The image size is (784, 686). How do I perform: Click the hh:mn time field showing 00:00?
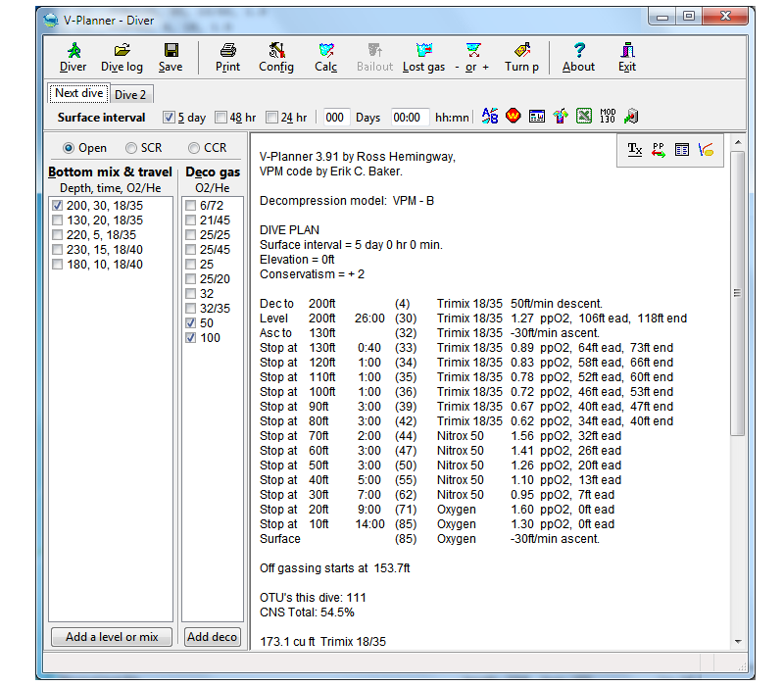(x=409, y=118)
